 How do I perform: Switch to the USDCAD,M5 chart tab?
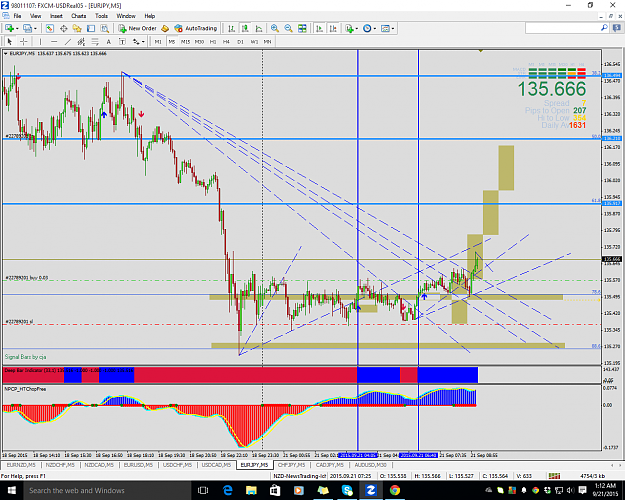(x=216, y=465)
